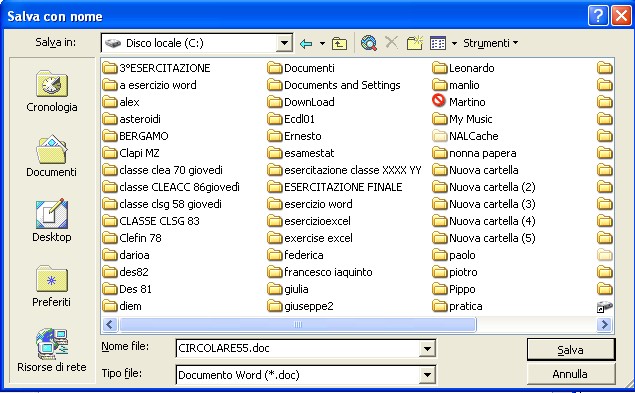The image size is (635, 393).
Task: Select the paolo folder
Action: click(454, 255)
